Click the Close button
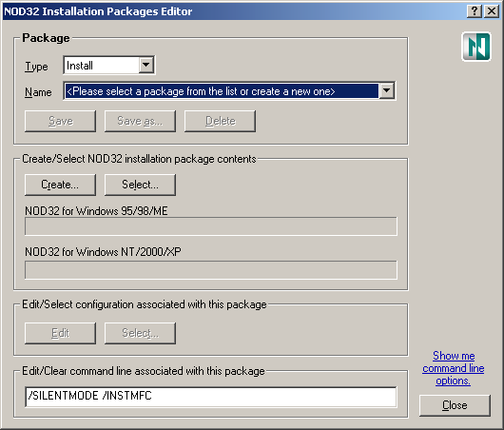 click(455, 405)
